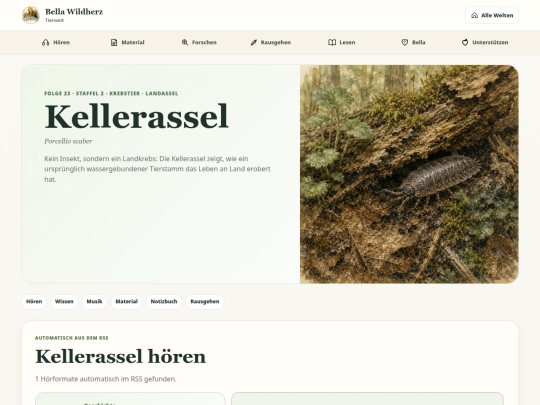Image resolution: width=540 pixels, height=405 pixels.
Task: Click the headphones icon next to Hören
Action: tap(45, 42)
